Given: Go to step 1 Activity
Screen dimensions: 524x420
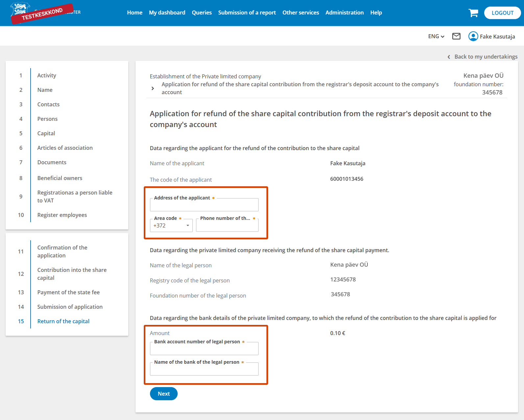Looking at the screenshot, I should 47,75.
